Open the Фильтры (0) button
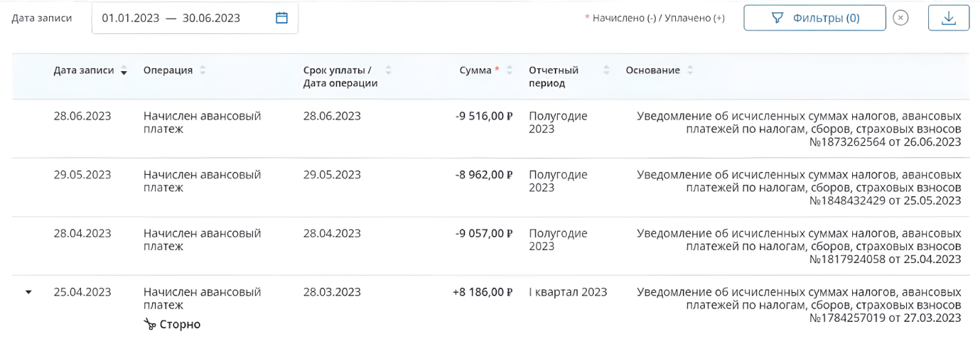Image resolution: width=980 pixels, height=339 pixels. pyautogui.click(x=815, y=18)
